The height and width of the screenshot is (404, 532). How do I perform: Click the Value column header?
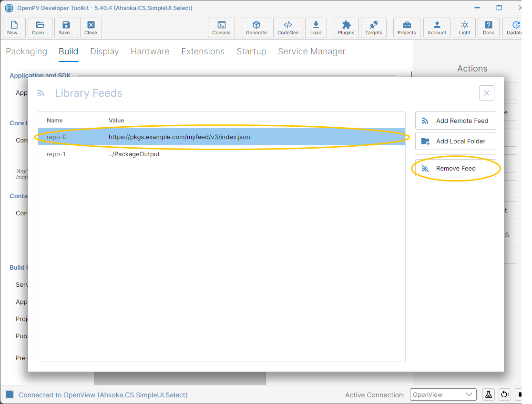[x=116, y=121]
